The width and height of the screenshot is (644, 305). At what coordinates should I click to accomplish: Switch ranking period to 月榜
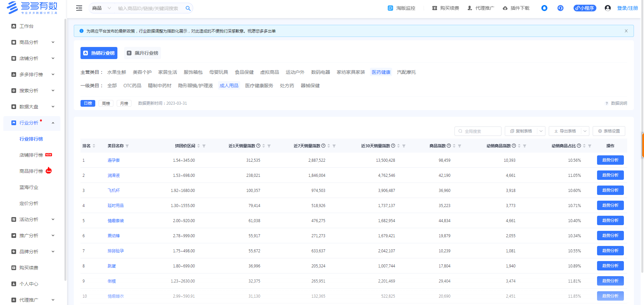click(x=124, y=103)
